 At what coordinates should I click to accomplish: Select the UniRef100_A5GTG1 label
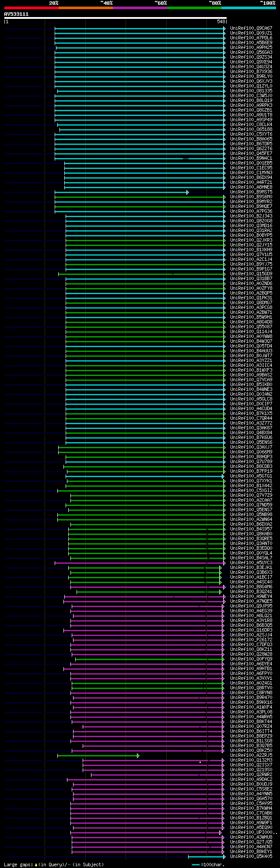pyautogui.click(x=251, y=476)
